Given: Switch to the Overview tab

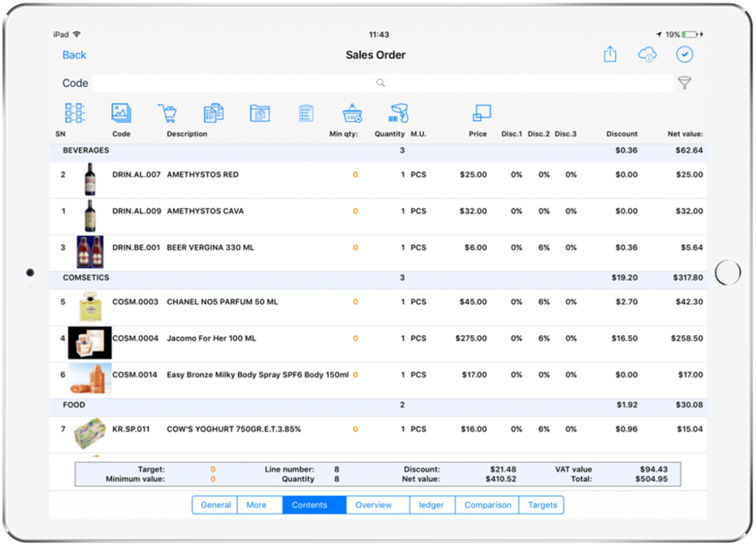Looking at the screenshot, I should coord(378,505).
